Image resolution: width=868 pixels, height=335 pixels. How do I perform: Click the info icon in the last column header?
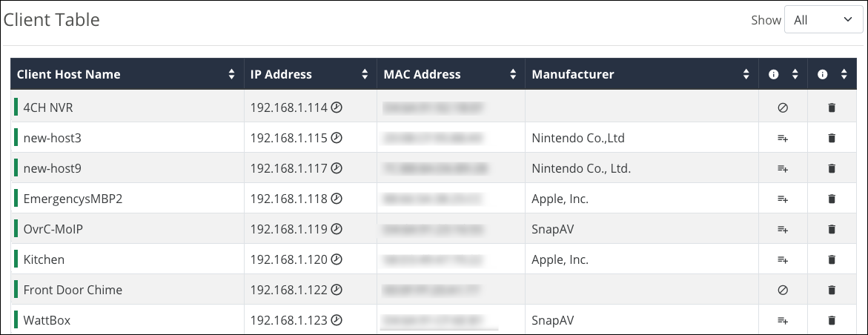point(822,74)
